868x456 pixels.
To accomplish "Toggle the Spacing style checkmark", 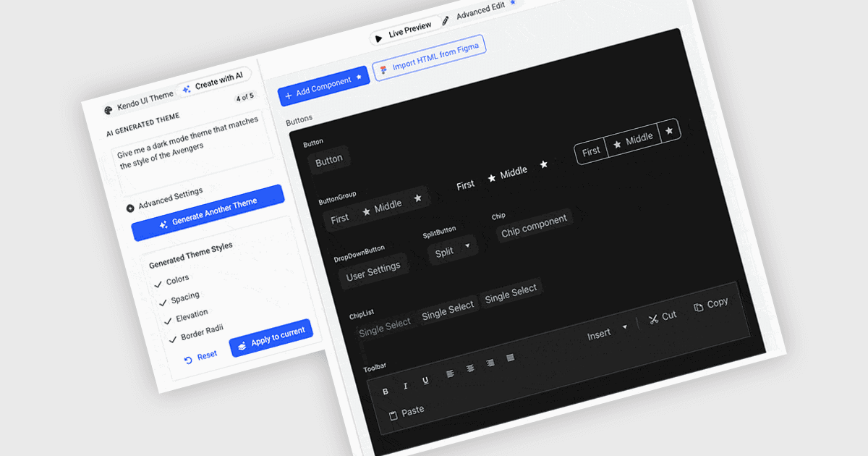I will pos(163,302).
